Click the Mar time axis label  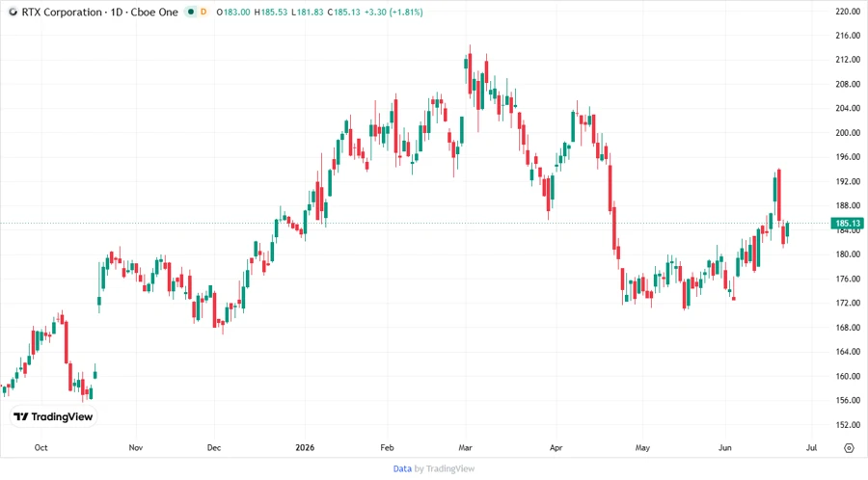click(x=465, y=447)
